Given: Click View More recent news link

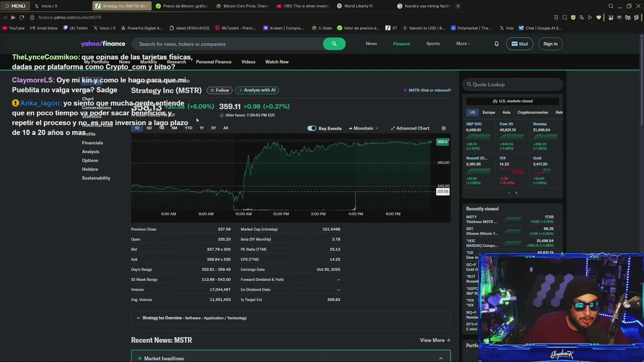Looking at the screenshot, I should tap(435, 340).
